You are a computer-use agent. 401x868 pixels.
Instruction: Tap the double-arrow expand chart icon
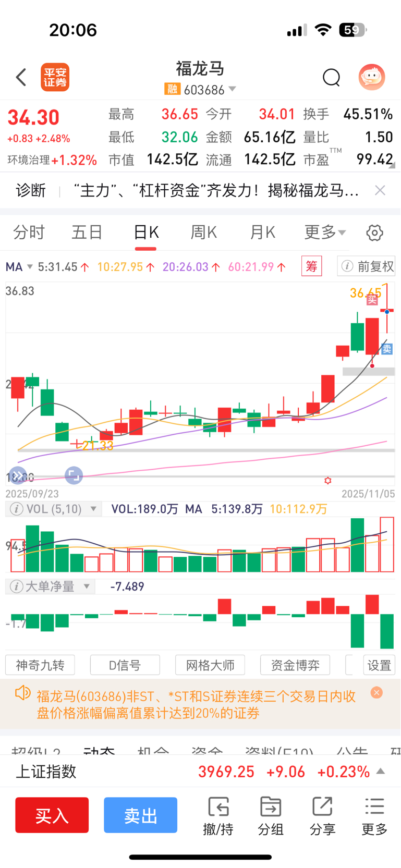(17, 475)
